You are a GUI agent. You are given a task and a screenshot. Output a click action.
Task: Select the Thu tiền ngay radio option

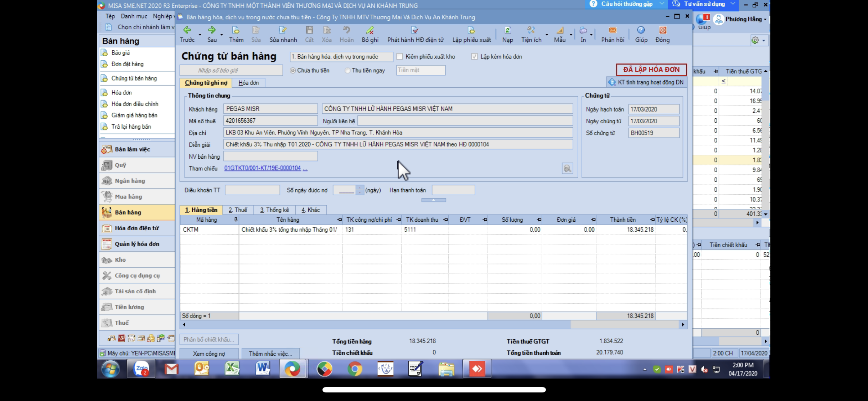pyautogui.click(x=347, y=71)
